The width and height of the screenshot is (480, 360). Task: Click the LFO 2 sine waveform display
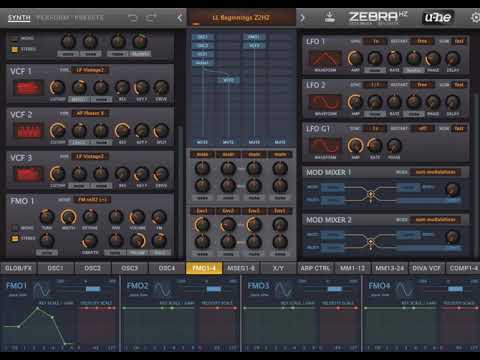click(325, 102)
